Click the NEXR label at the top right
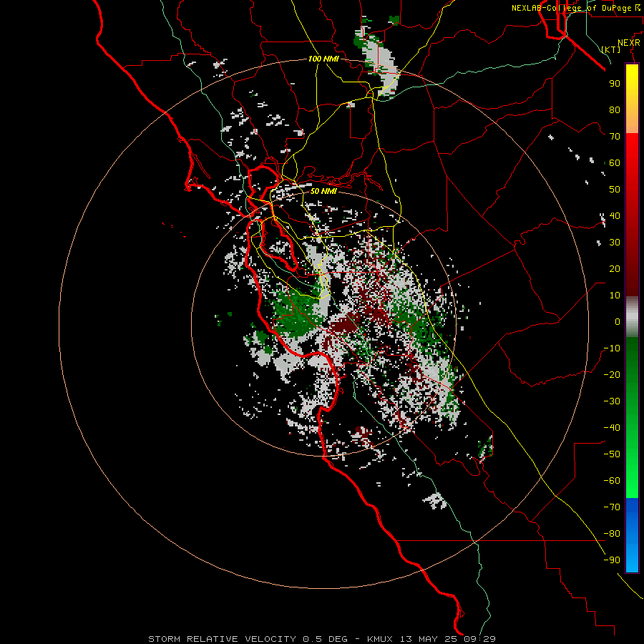This screenshot has width=644, height=644. click(x=629, y=43)
